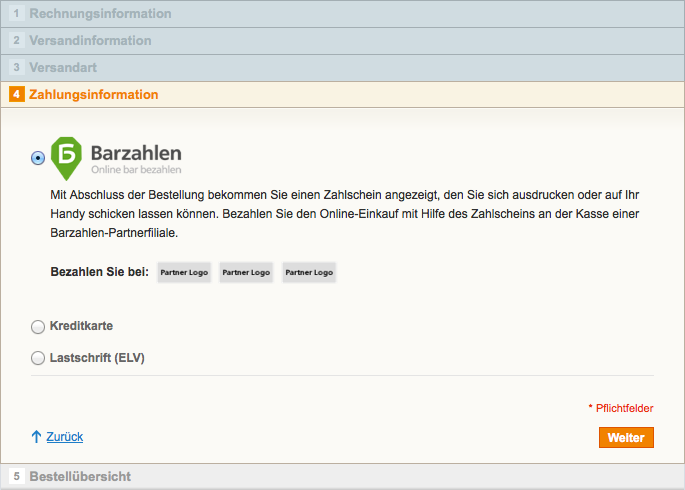685x490 pixels.
Task: Click the Lastschrift (ELV) label text
Action: (97, 358)
